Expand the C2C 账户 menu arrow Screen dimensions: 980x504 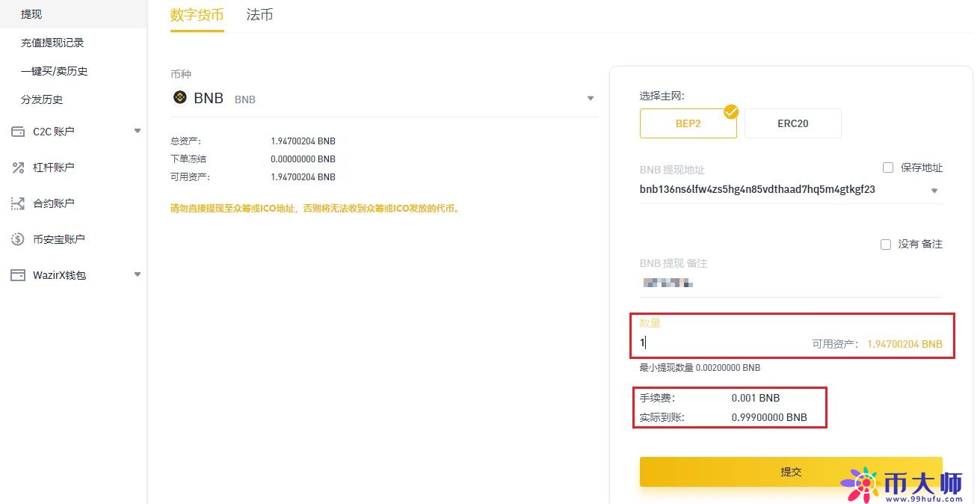coord(138,131)
